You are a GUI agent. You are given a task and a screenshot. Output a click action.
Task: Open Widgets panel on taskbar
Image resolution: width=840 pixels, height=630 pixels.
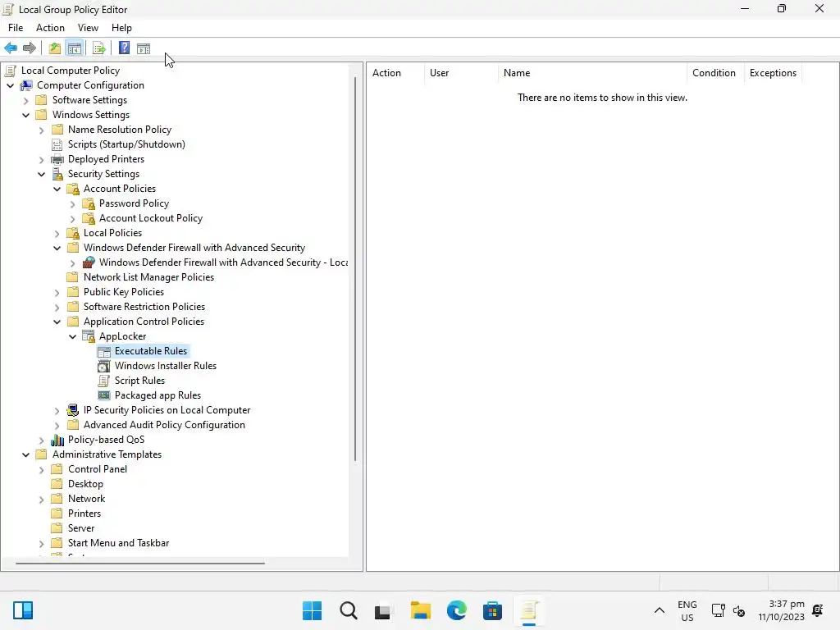pyautogui.click(x=23, y=610)
